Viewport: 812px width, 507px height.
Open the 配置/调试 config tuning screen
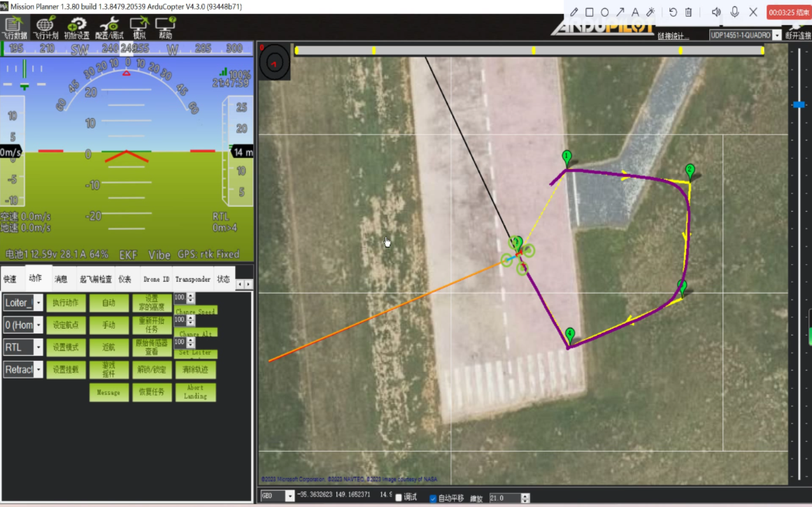click(108, 27)
